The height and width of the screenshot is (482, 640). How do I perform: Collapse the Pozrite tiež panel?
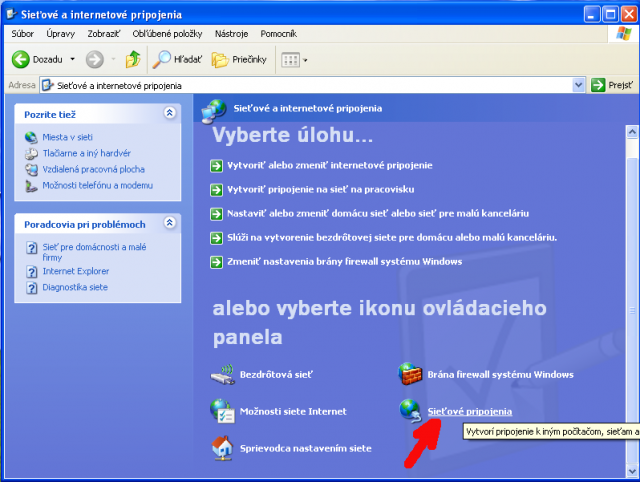(x=170, y=113)
